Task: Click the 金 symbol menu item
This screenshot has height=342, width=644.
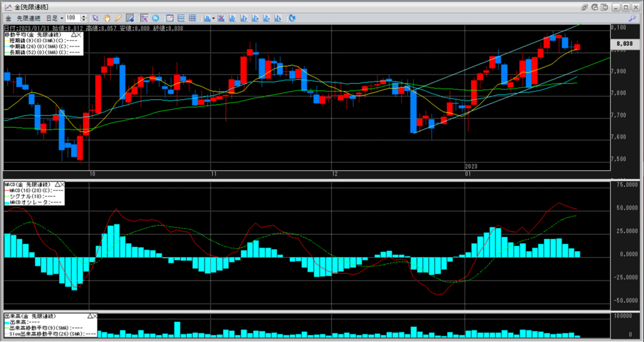Action: point(8,18)
